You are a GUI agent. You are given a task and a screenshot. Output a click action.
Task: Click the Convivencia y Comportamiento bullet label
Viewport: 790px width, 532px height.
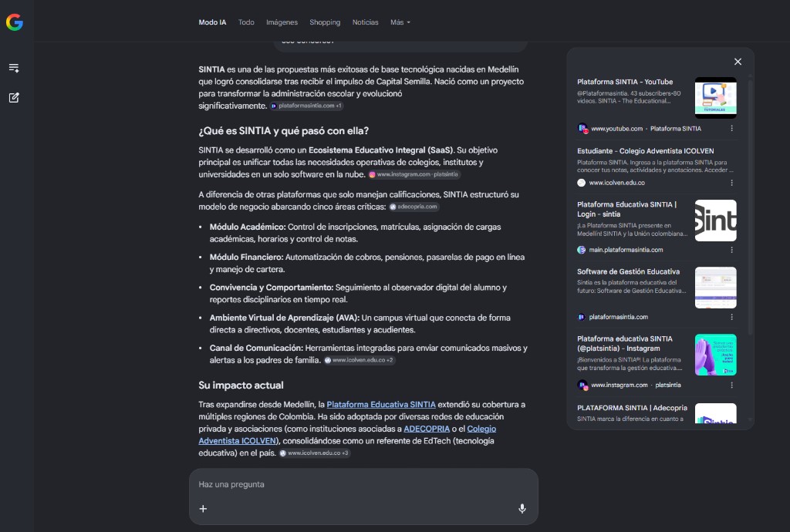[272, 287]
